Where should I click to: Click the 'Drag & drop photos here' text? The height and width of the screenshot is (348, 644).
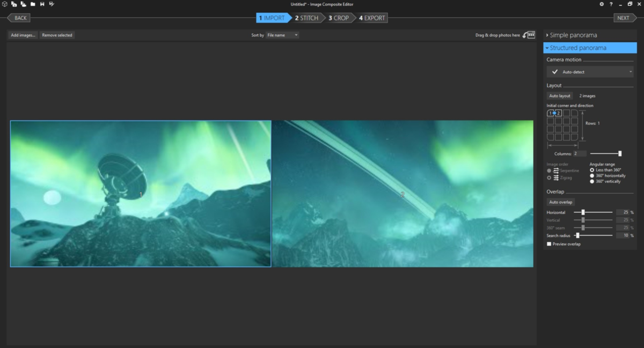[497, 35]
